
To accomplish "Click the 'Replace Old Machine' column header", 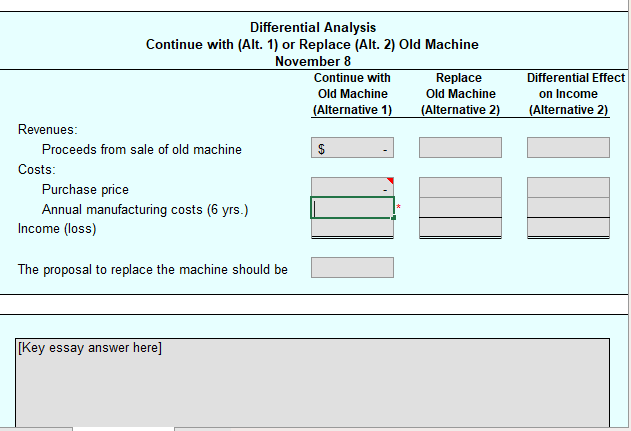I will point(460,94).
